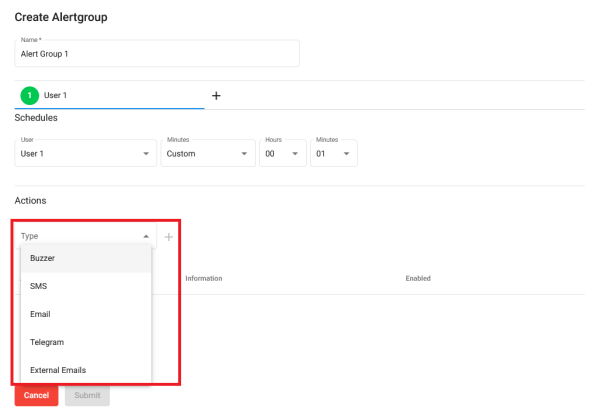Add a new user tab with plus icon
This screenshot has width=600, height=415.
(x=216, y=96)
